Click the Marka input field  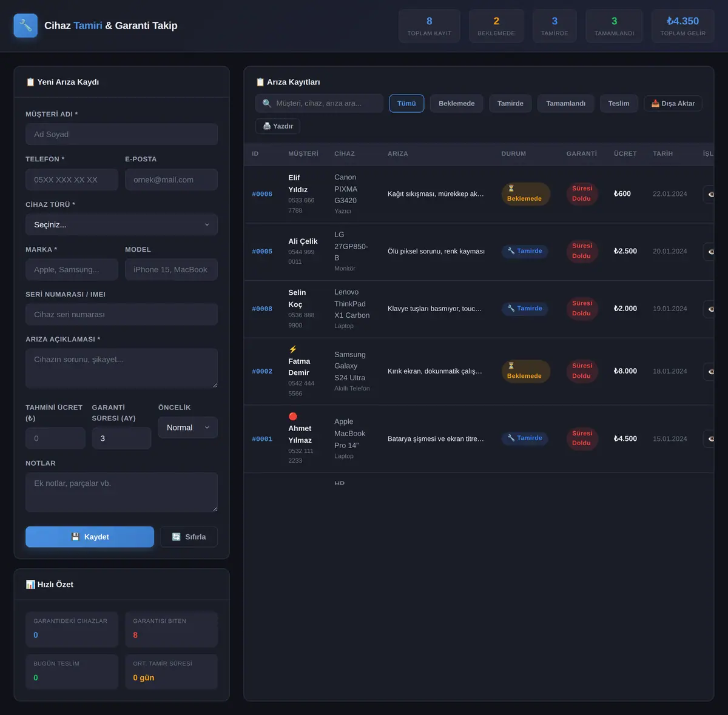point(72,269)
